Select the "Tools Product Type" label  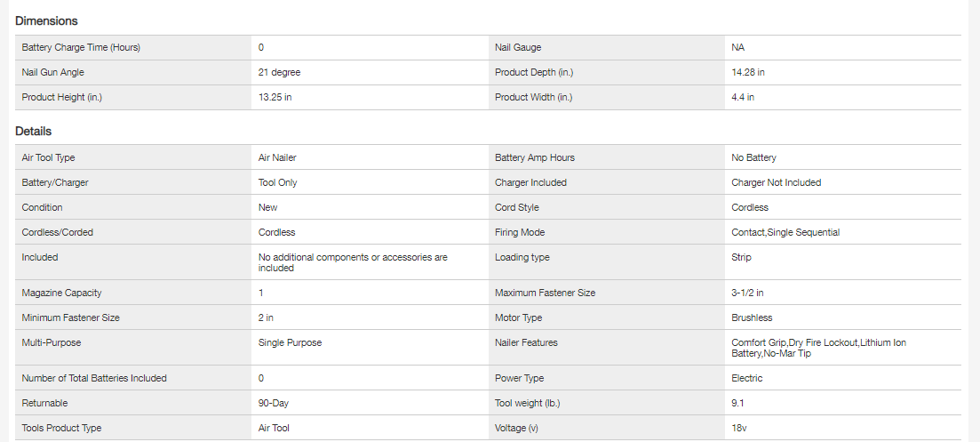point(61,428)
